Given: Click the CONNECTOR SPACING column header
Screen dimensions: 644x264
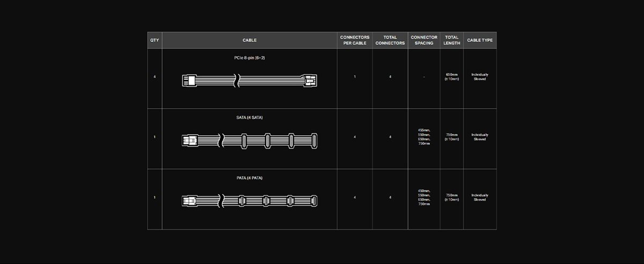Looking at the screenshot, I should pyautogui.click(x=424, y=40).
